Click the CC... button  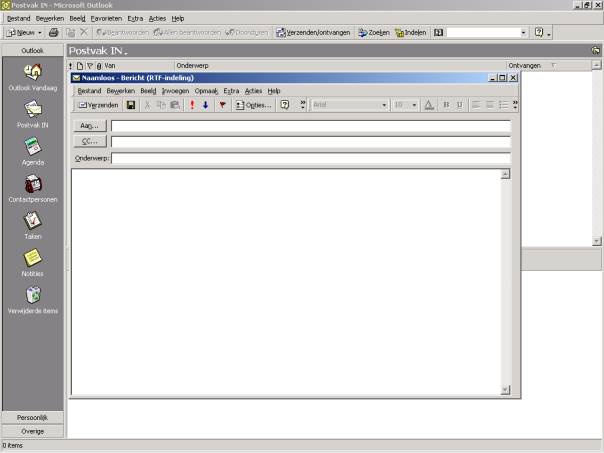pos(90,141)
